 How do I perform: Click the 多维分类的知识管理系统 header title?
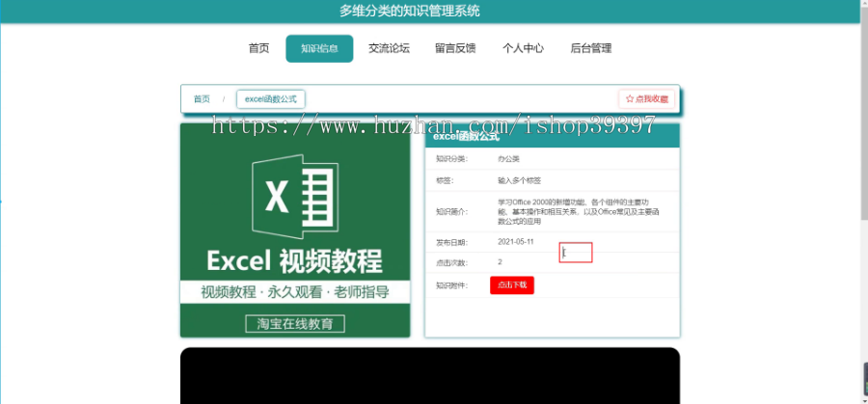point(410,11)
